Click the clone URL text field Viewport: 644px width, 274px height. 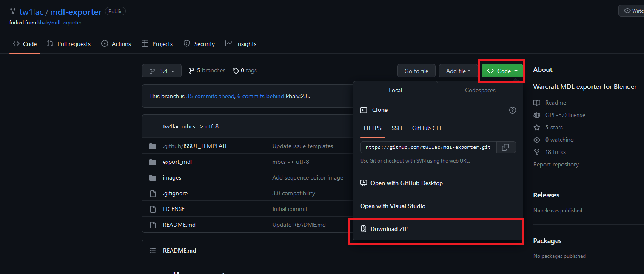point(427,147)
